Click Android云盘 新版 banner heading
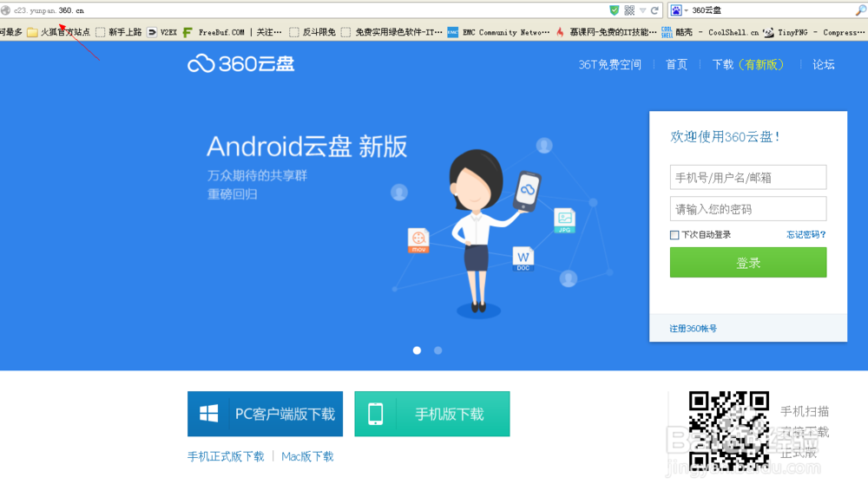The image size is (868, 497). (307, 147)
